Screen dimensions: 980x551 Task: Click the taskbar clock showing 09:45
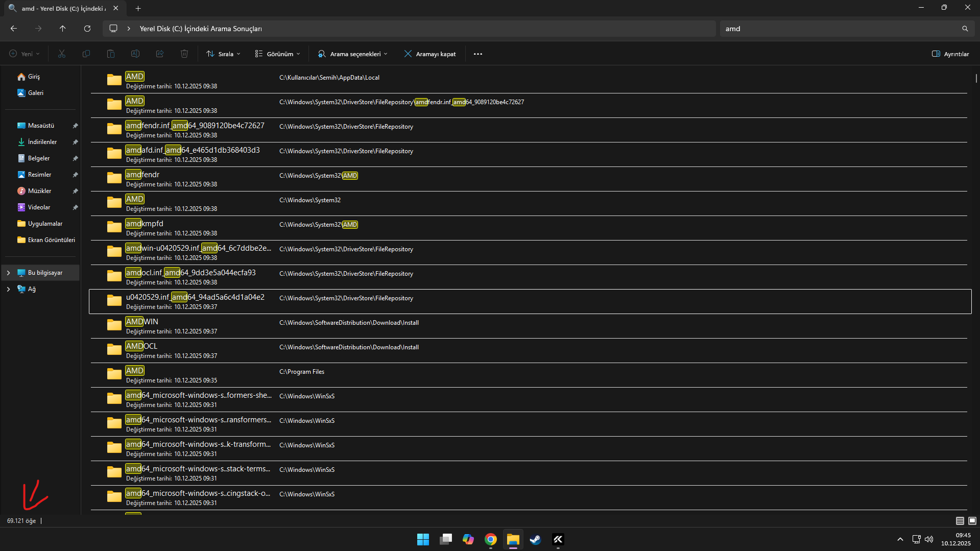956,539
